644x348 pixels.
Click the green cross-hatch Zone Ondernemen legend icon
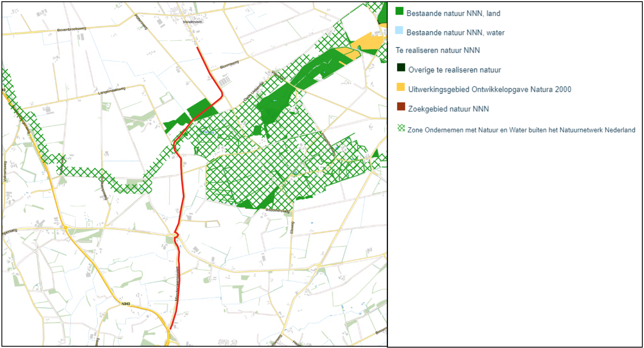click(x=401, y=128)
